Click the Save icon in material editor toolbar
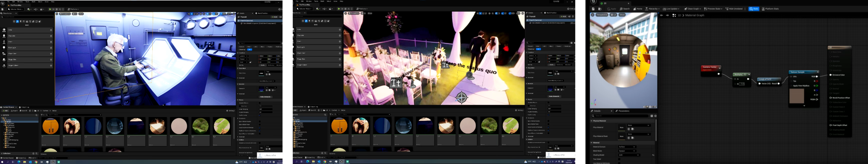Image resolution: width=868 pixels, height=164 pixels. 593,9
